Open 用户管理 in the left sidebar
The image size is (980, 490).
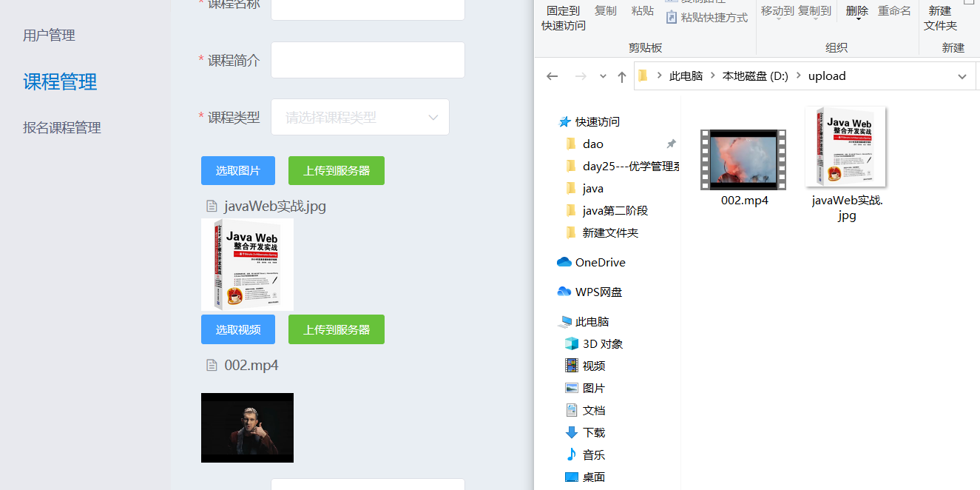(49, 36)
